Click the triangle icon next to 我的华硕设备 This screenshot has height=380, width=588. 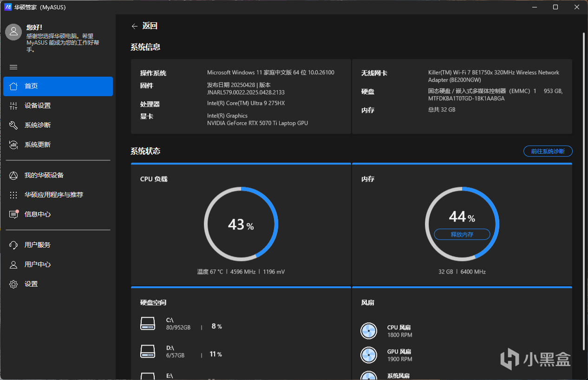click(x=13, y=175)
